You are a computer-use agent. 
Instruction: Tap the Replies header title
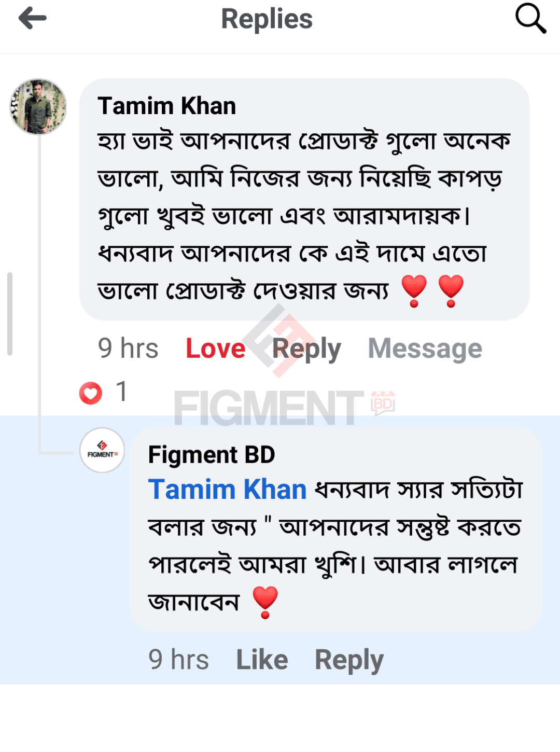tap(267, 19)
